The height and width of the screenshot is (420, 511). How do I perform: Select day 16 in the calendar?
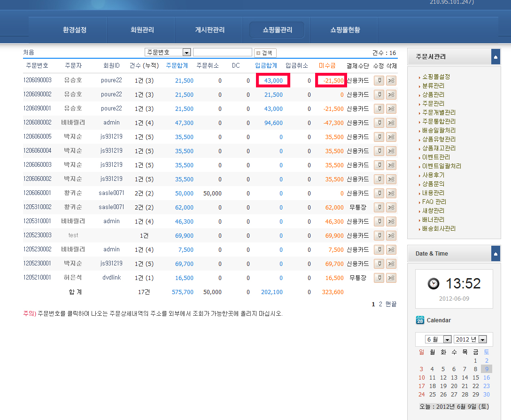click(x=487, y=378)
